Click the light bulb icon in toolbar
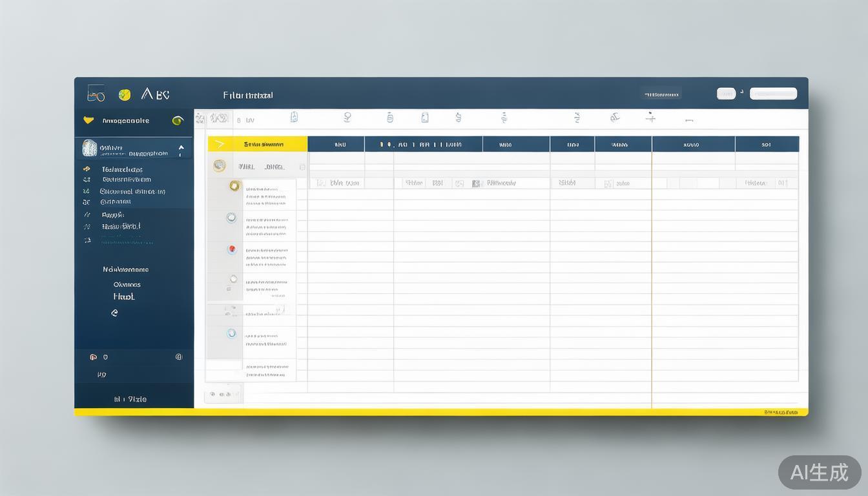This screenshot has height=496, width=868. [347, 117]
